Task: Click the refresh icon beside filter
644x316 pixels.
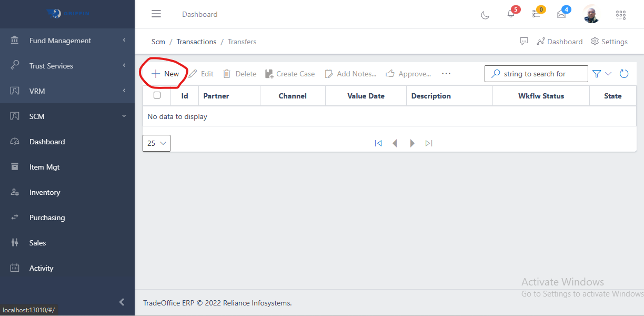Action: pos(624,74)
